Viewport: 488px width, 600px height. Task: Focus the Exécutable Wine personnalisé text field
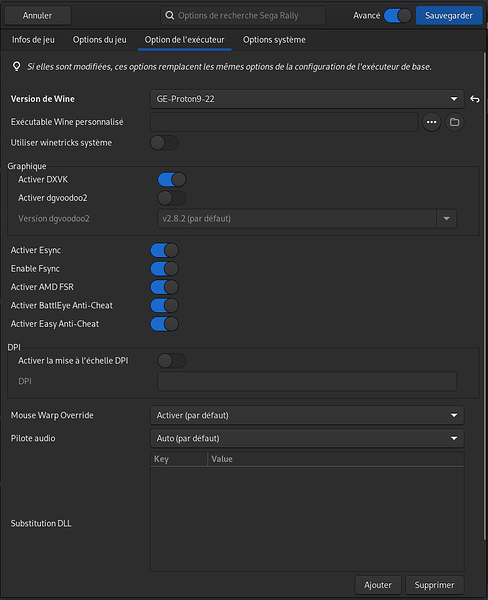[284, 122]
